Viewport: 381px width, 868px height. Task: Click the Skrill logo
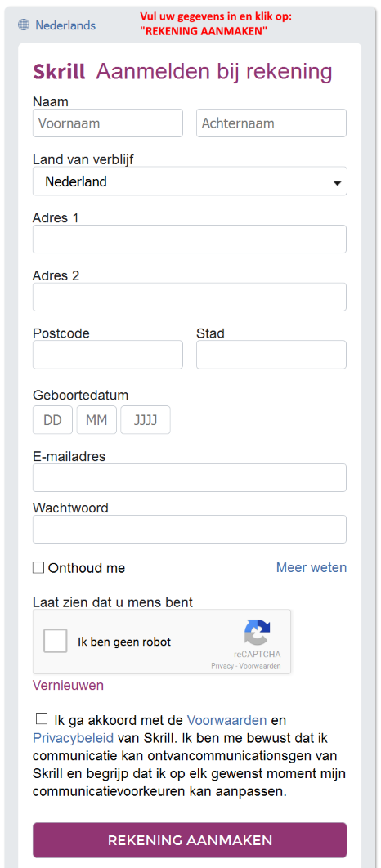(59, 72)
